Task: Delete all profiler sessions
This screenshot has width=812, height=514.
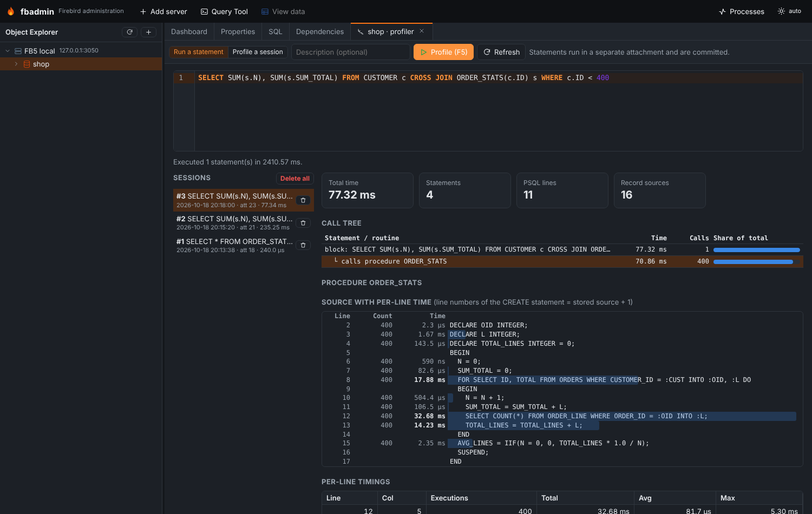Action: click(x=295, y=179)
